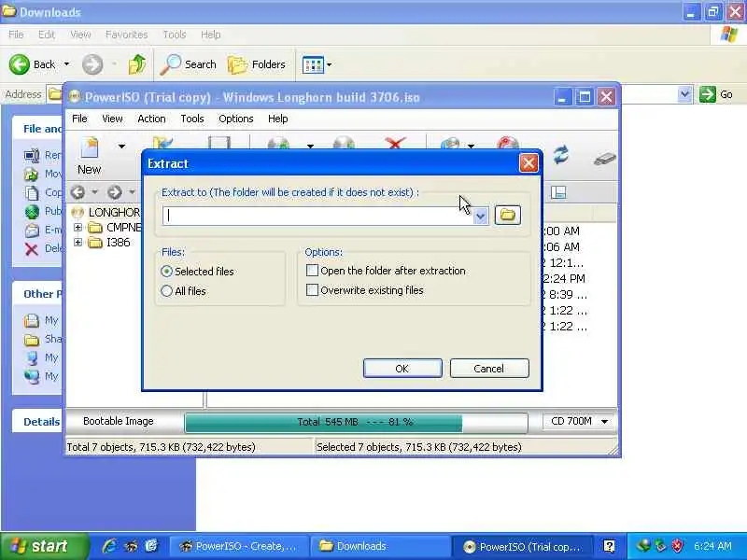
Task: Expand the CMPNE folder in tree
Action: (x=78, y=228)
